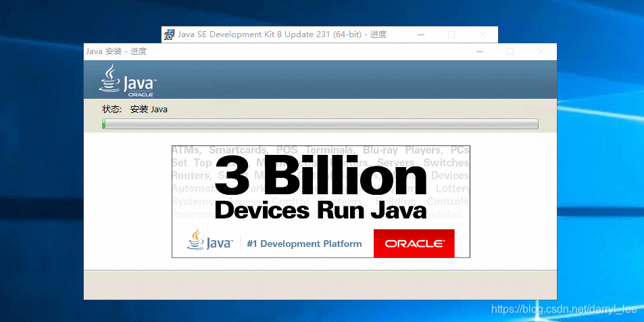Click the installer icon in JDK window title

(x=168, y=35)
